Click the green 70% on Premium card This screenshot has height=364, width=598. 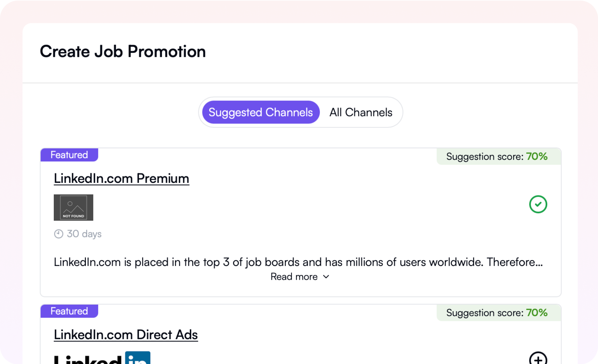click(537, 156)
